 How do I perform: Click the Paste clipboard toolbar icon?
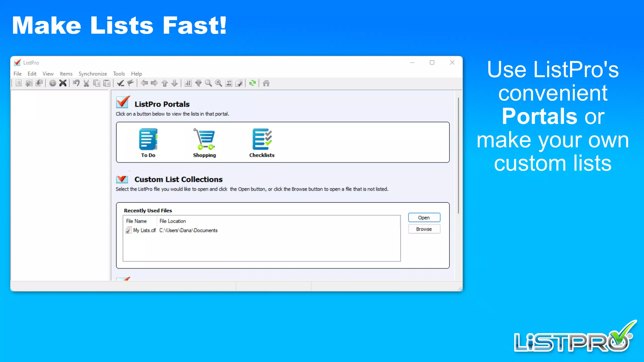pos(107,83)
